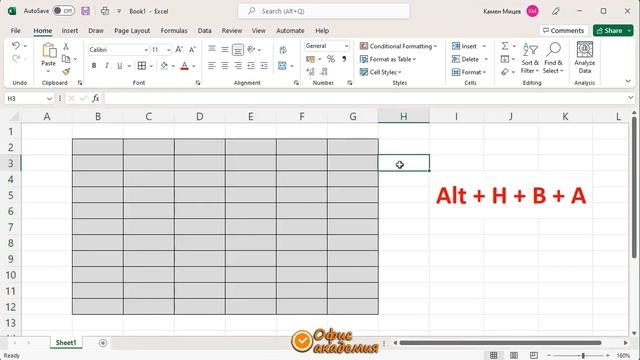Switch to Page Break Preview icon
The height and width of the screenshot is (360, 640).
pyautogui.click(x=533, y=356)
